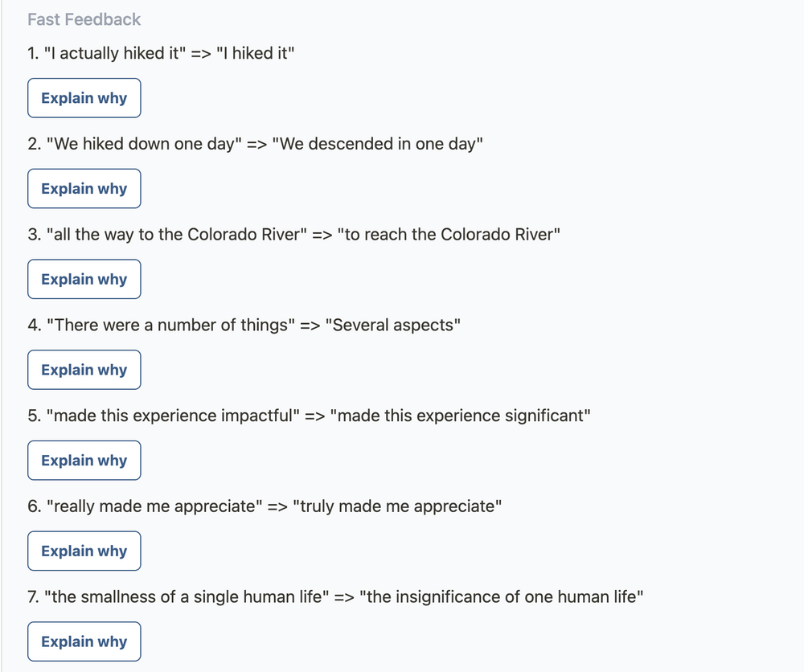The image size is (804, 672).
Task: Explain why for "We descended in one day"
Action: click(84, 189)
